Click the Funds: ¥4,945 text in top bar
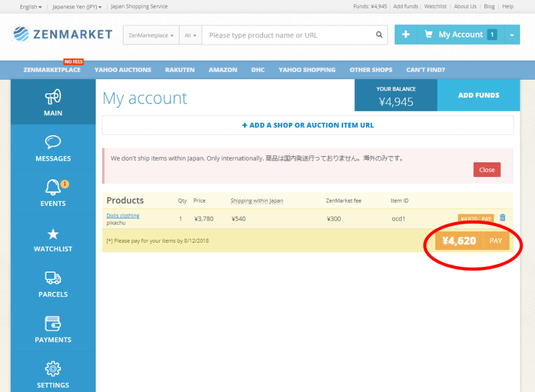The image size is (535, 392). click(370, 6)
